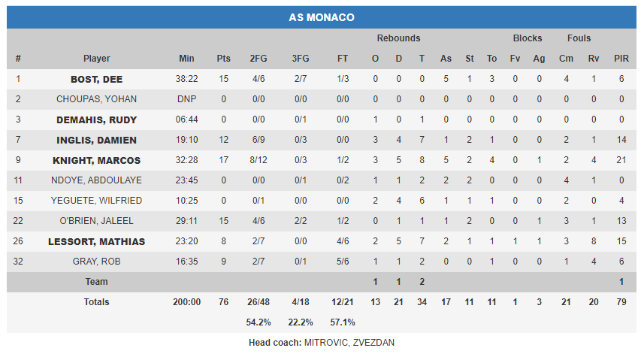Click the 2FG column header
This screenshot has height=357, width=644.
(x=259, y=59)
